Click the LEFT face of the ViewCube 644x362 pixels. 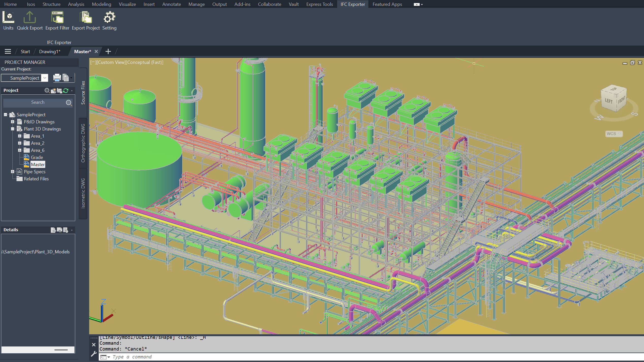click(x=608, y=101)
